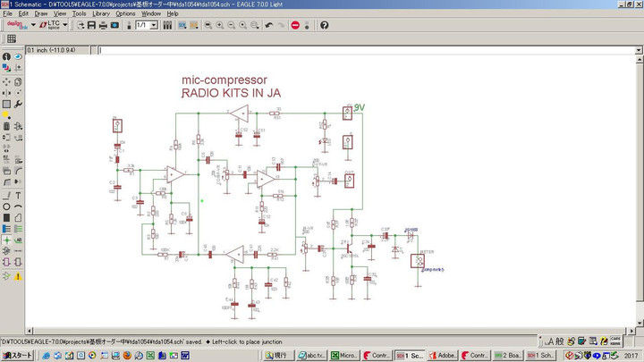Select the Info tool in left palette
Screen dimensions: 644x362
pos(6,56)
